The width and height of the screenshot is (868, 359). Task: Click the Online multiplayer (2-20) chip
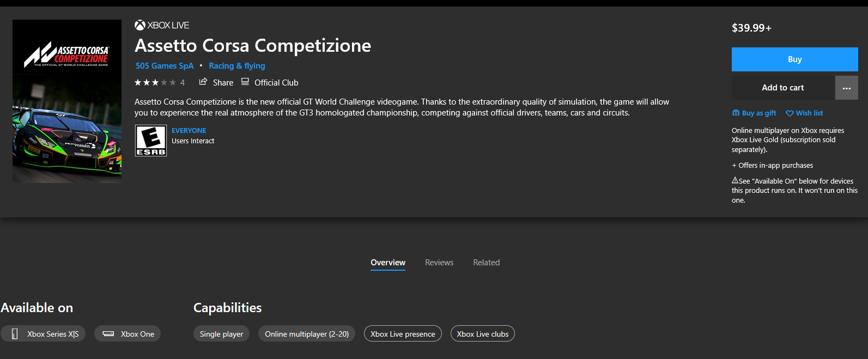click(x=307, y=334)
